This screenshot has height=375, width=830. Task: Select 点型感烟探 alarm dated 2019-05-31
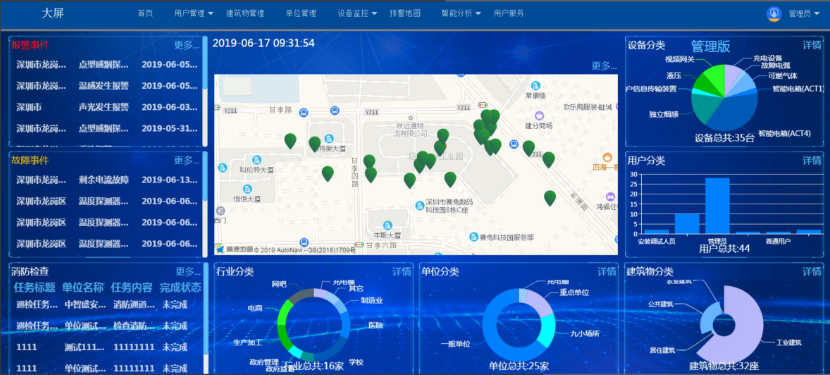(107, 128)
